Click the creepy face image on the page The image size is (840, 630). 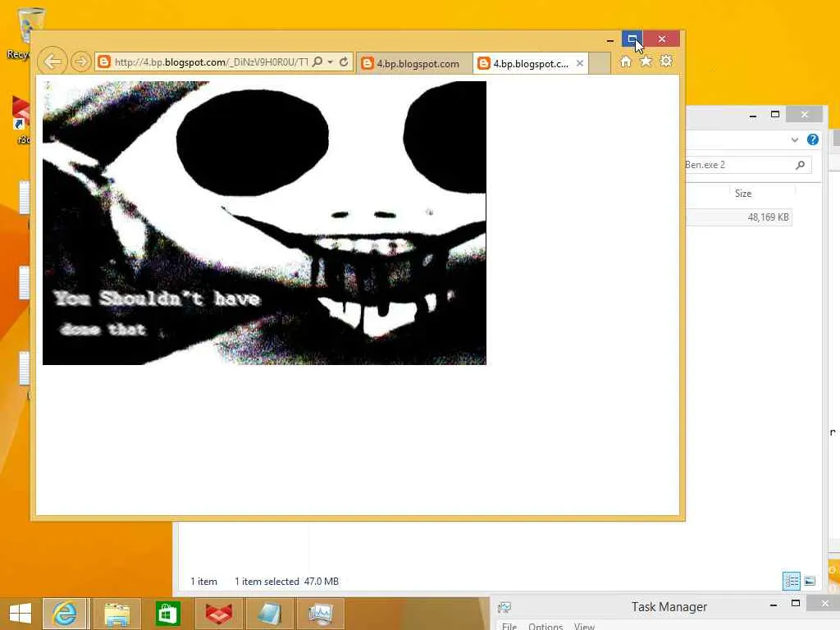pos(264,223)
